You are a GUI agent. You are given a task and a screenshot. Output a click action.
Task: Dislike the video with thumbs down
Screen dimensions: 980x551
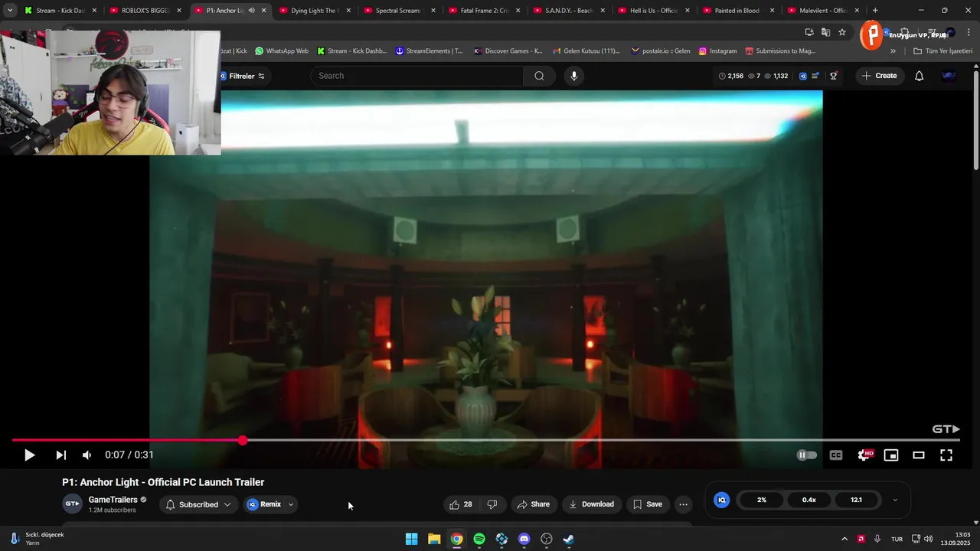[492, 504]
